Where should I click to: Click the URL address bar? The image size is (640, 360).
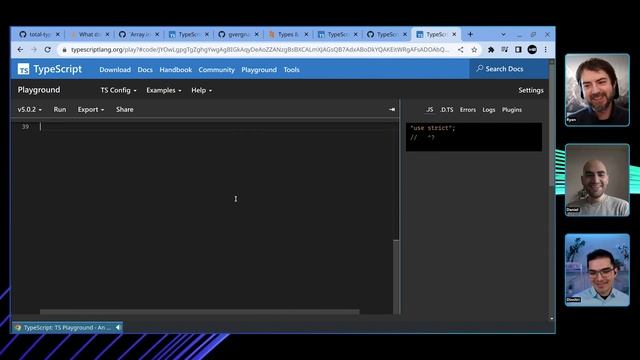pyautogui.click(x=260, y=50)
